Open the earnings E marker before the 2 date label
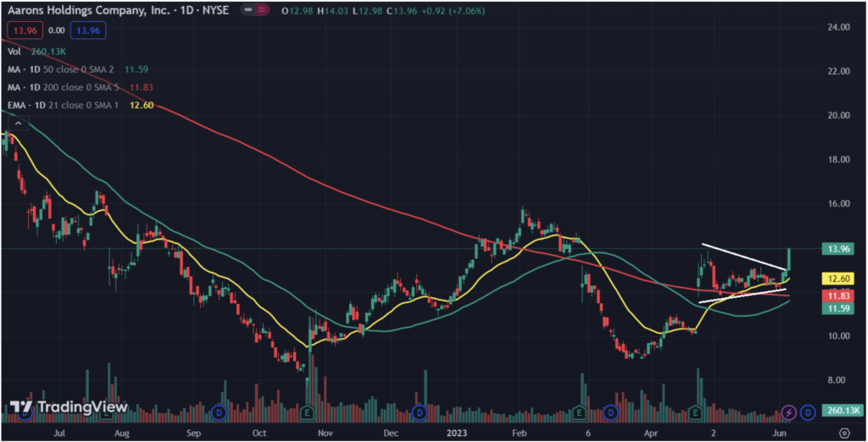Screen dimensions: 868x442 695,412
